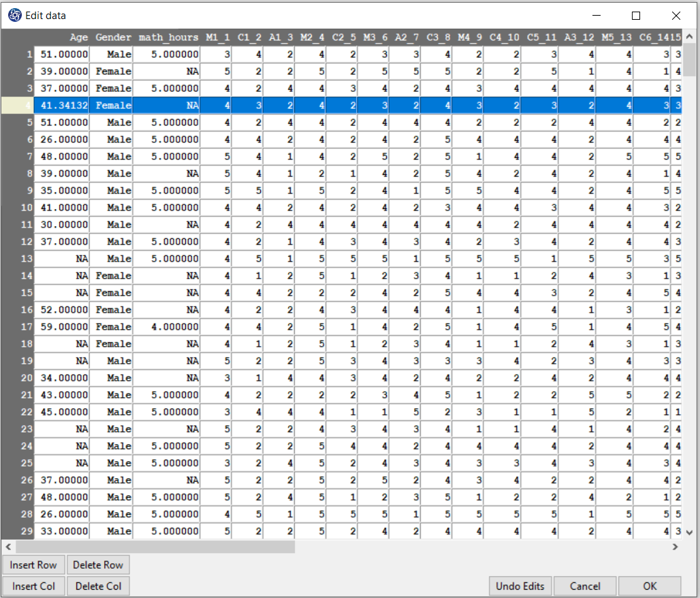Click the vertical scrollbar up arrow
Screen dimensions: 700x598
click(x=690, y=37)
